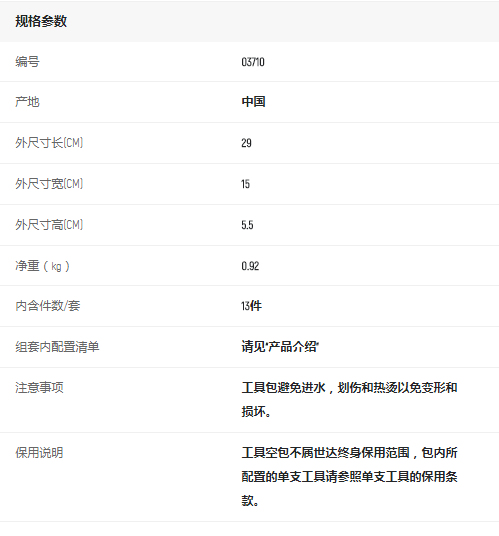
Task: Click the 规格参数 section header
Action: tap(41, 22)
